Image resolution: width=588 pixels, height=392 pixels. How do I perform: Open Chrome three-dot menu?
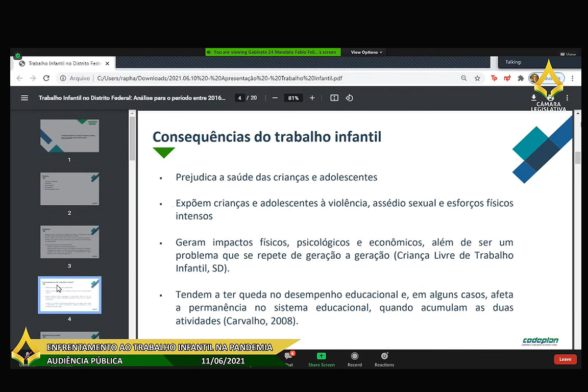click(x=573, y=78)
